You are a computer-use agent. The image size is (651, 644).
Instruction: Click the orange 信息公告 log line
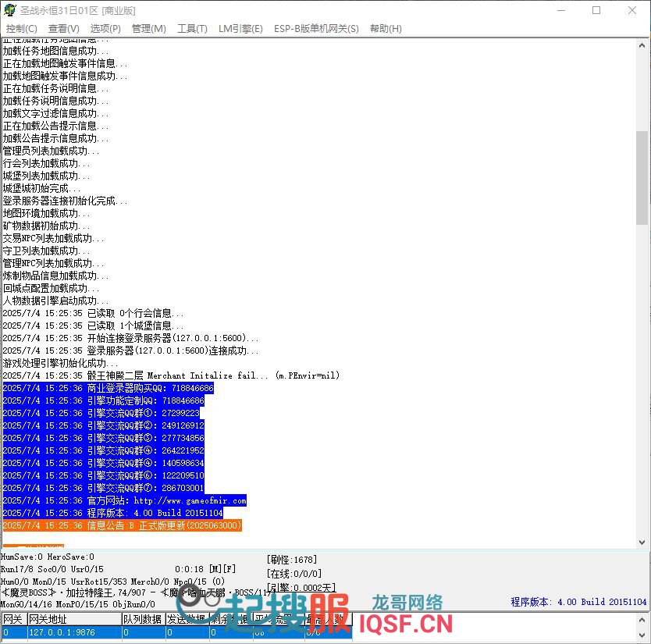[x=122, y=525]
